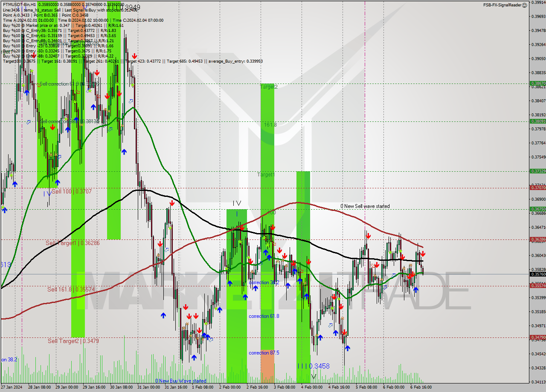The height and width of the screenshot is (392, 546).
Task: Click the current price tag 0.35760
Action: click(x=537, y=274)
